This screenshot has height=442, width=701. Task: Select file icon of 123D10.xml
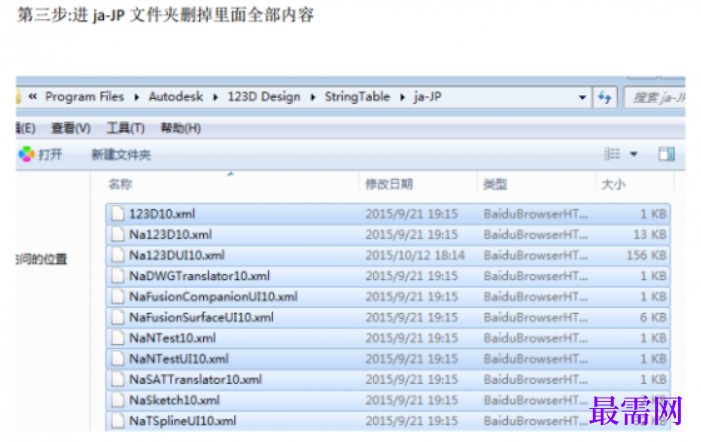click(118, 214)
